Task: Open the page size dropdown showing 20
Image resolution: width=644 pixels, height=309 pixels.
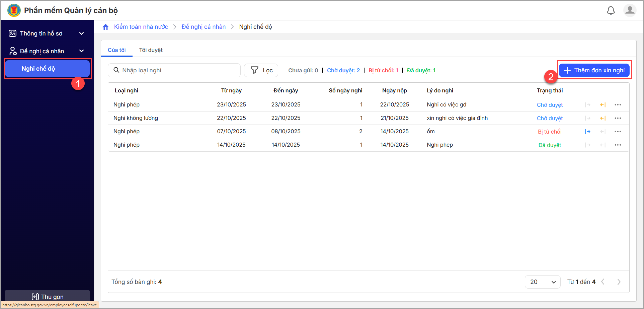Action: coord(542,282)
